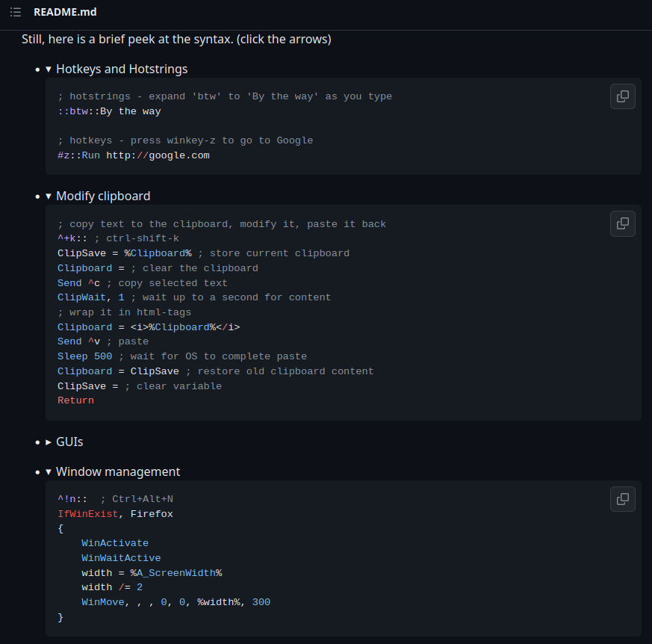Open the README outline icon

(16, 13)
